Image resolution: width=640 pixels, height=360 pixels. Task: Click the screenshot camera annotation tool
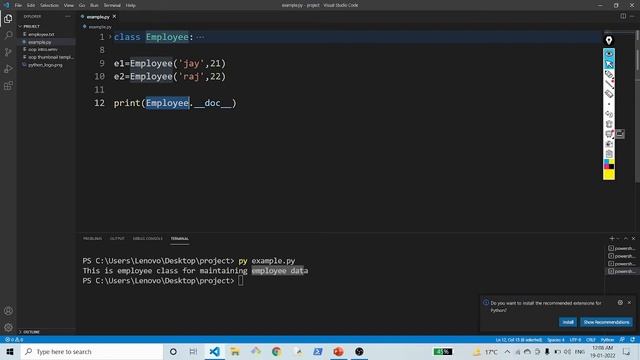click(609, 144)
